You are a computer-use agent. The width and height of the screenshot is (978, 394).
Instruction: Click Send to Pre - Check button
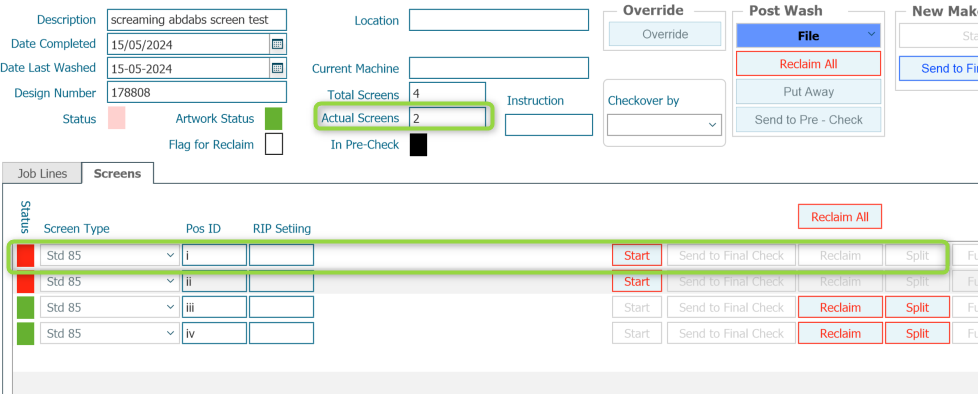[808, 120]
